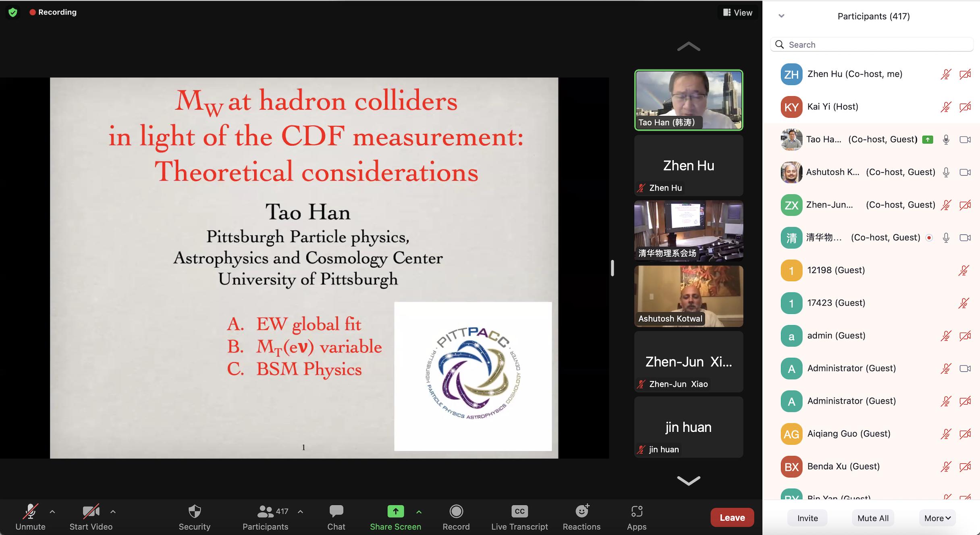Click the Record circle icon
Screen dimensions: 980x535
pos(456,512)
